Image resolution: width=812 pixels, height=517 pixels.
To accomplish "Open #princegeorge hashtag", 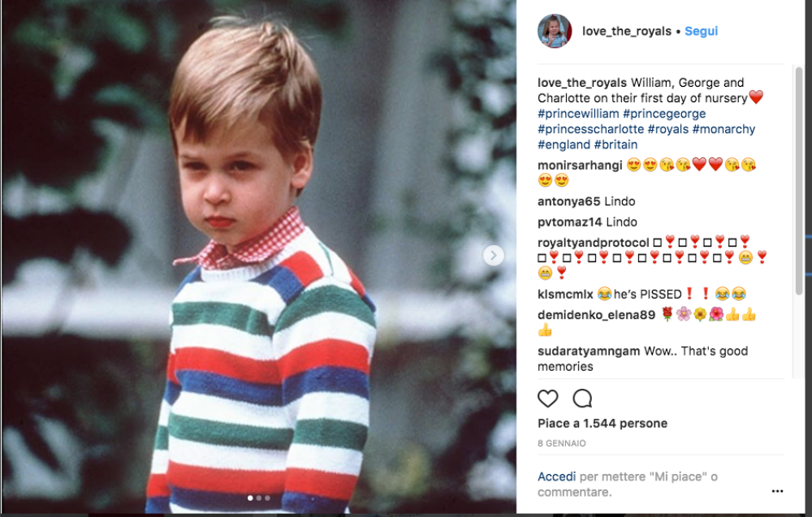I will coord(664,114).
